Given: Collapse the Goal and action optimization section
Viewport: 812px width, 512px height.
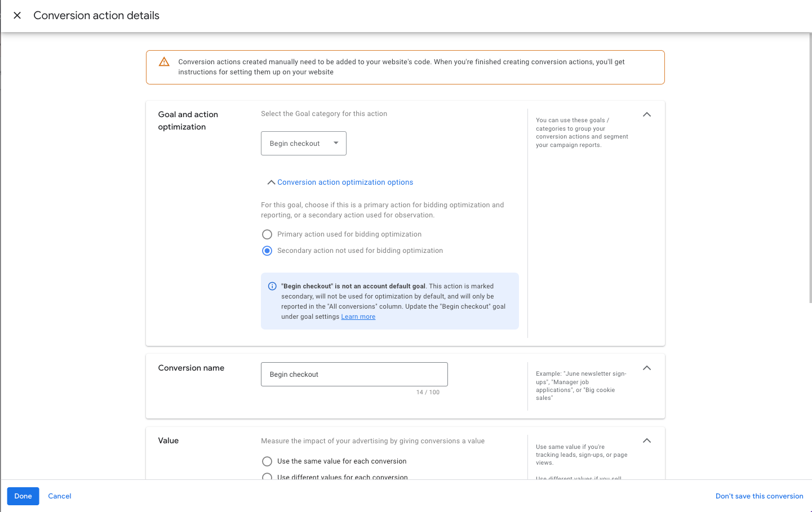Looking at the screenshot, I should 647,114.
